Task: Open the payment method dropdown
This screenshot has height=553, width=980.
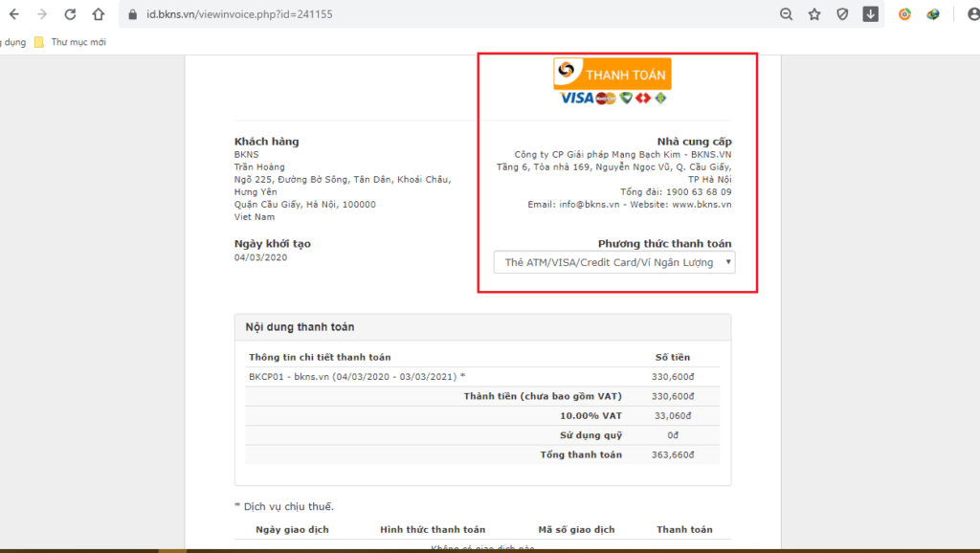Action: (x=614, y=262)
